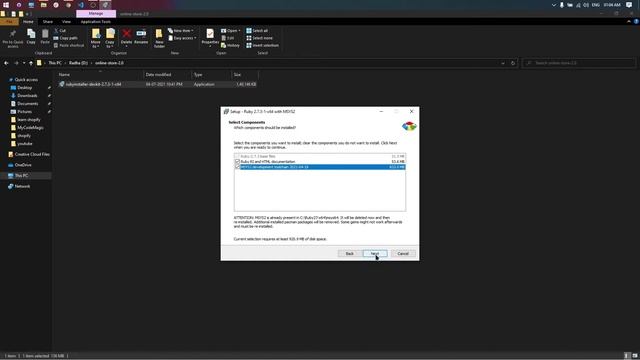Screen dimensions: 640x360
Task: Click the Search online-store-2.0 field
Action: coord(579,63)
